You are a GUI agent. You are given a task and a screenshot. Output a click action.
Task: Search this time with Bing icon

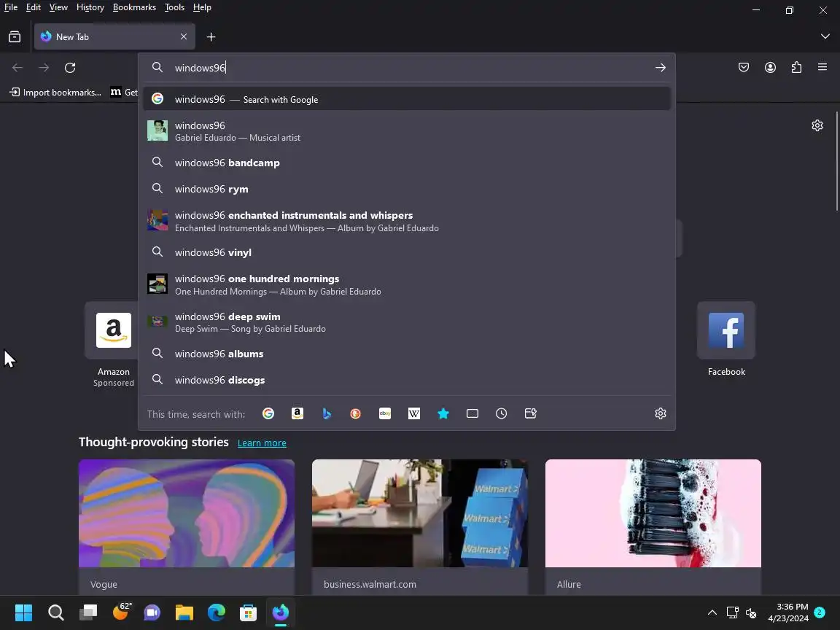tap(326, 413)
